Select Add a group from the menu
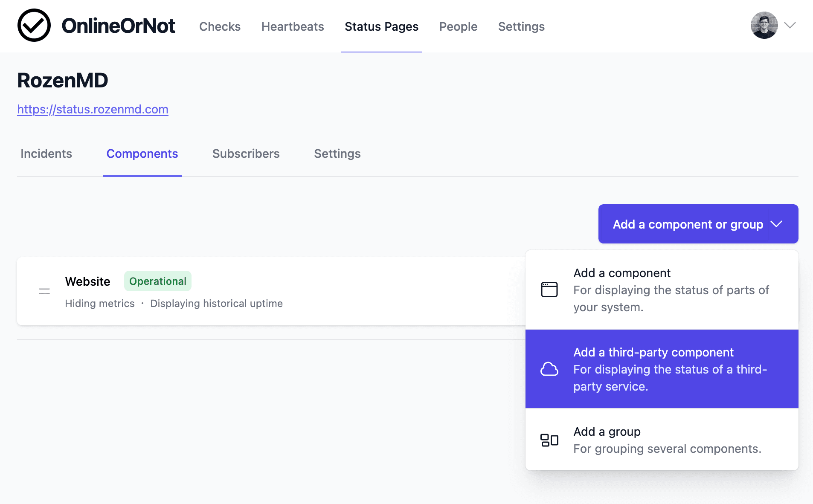 pyautogui.click(x=607, y=432)
